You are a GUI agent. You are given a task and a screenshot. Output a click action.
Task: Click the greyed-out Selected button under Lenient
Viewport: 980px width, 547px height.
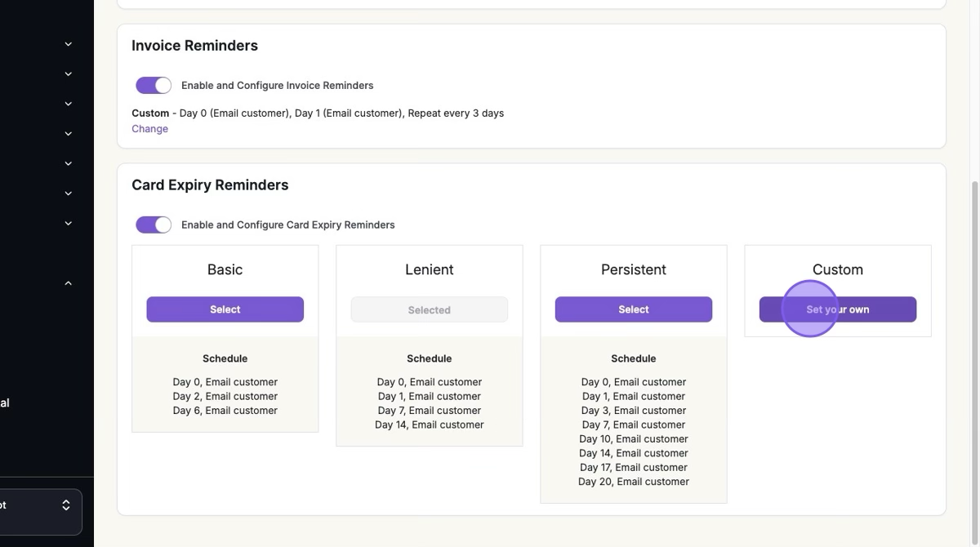point(429,310)
